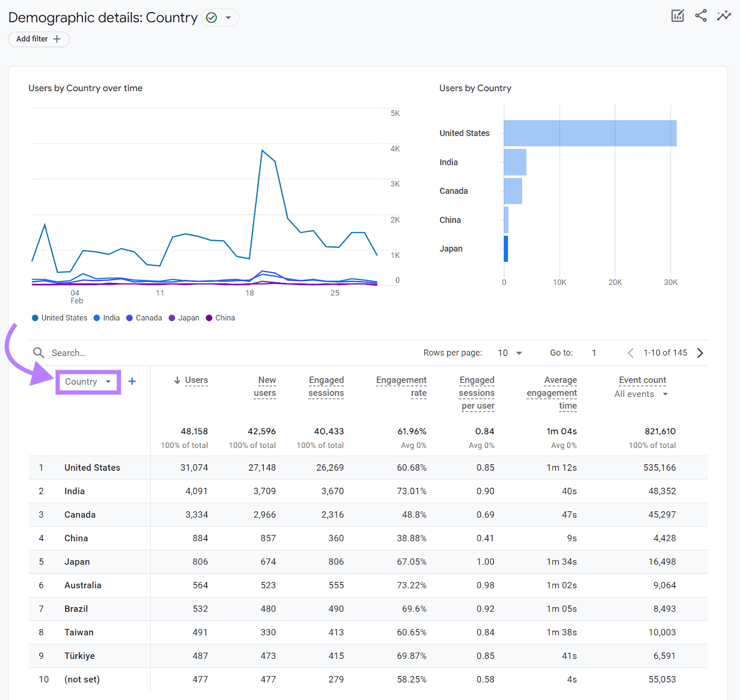Screen dimensions: 740x700
Task: Select the Türkiye table row
Action: (x=368, y=656)
